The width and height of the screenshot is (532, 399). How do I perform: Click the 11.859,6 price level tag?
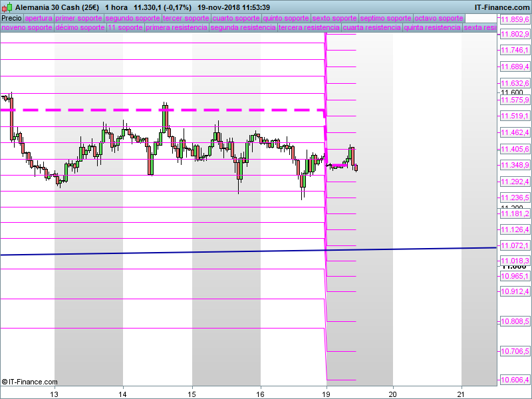pyautogui.click(x=515, y=19)
